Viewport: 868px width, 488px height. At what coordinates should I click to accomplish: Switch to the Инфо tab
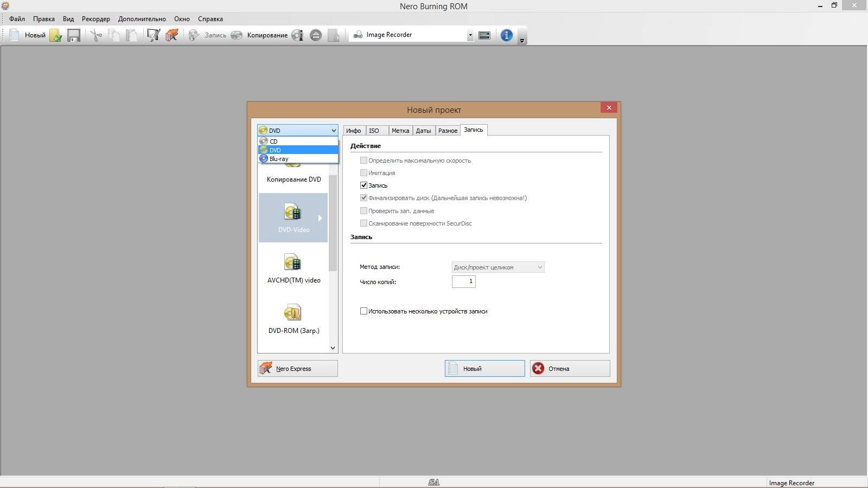point(354,131)
